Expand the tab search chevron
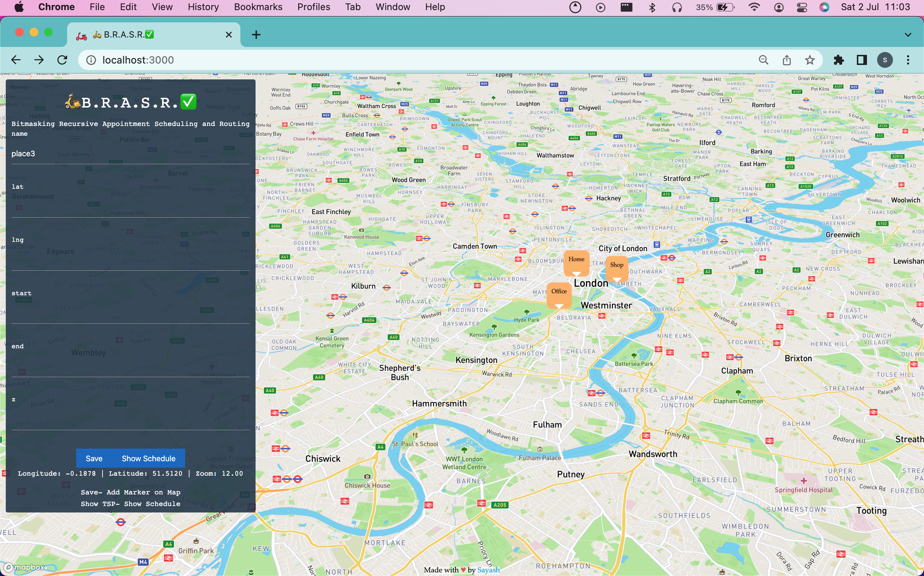The width and height of the screenshot is (924, 576). (908, 35)
